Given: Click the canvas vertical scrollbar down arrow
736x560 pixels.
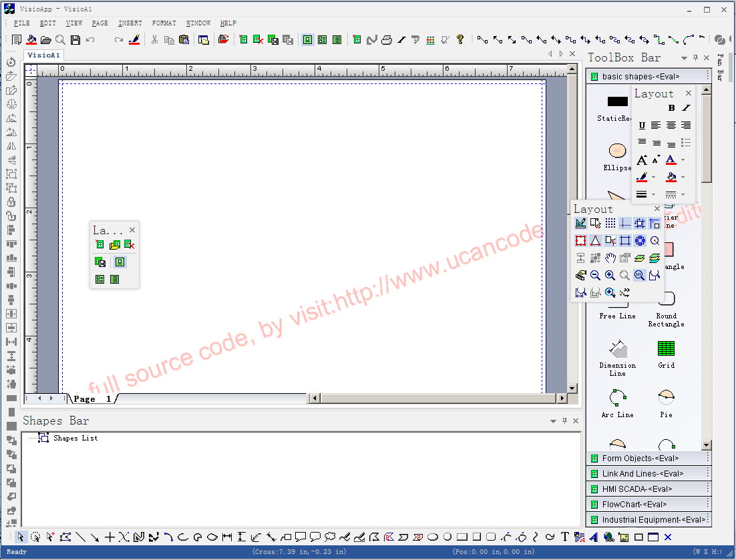Looking at the screenshot, I should (572, 388).
